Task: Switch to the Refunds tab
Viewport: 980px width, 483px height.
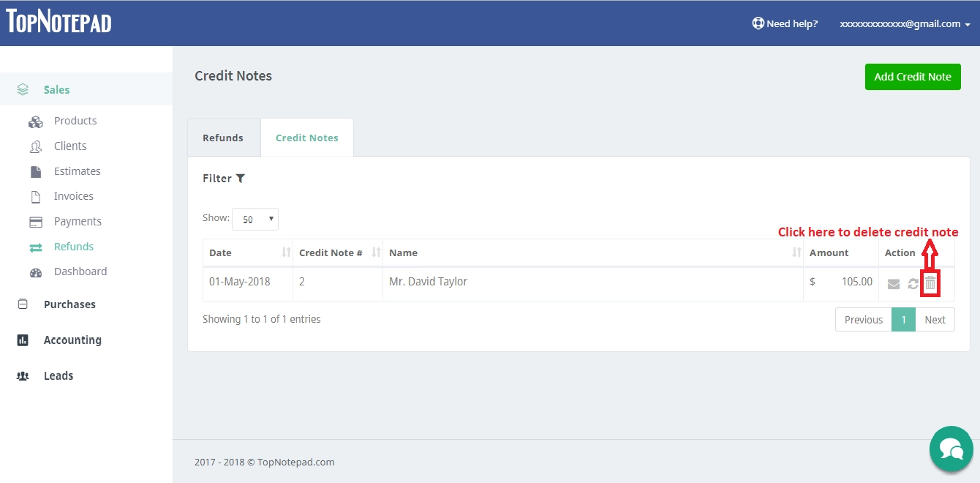Action: click(x=223, y=137)
